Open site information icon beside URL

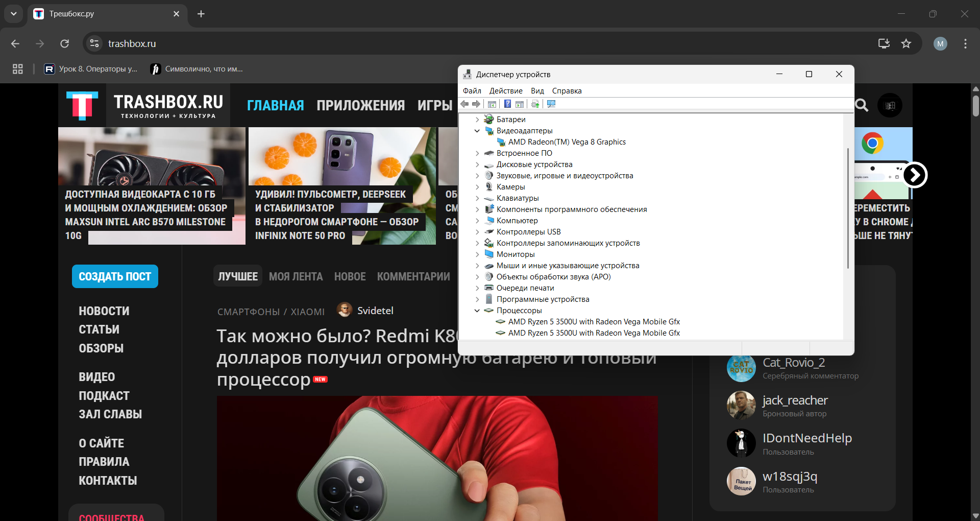(94, 43)
